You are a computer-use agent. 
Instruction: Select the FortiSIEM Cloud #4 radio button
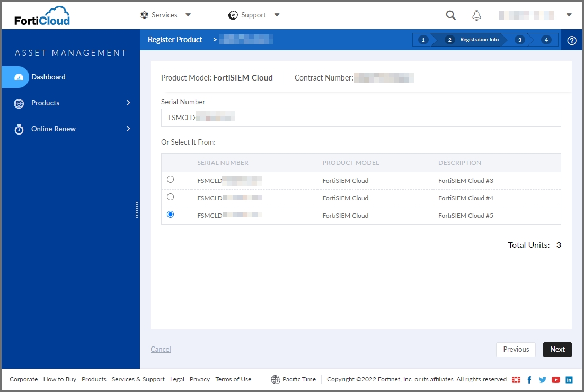pyautogui.click(x=170, y=197)
